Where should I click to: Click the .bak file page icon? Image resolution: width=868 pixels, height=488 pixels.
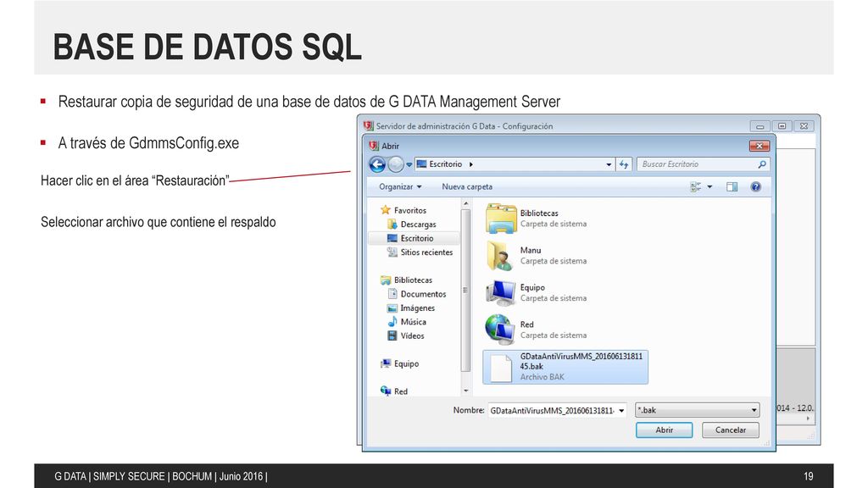point(501,368)
